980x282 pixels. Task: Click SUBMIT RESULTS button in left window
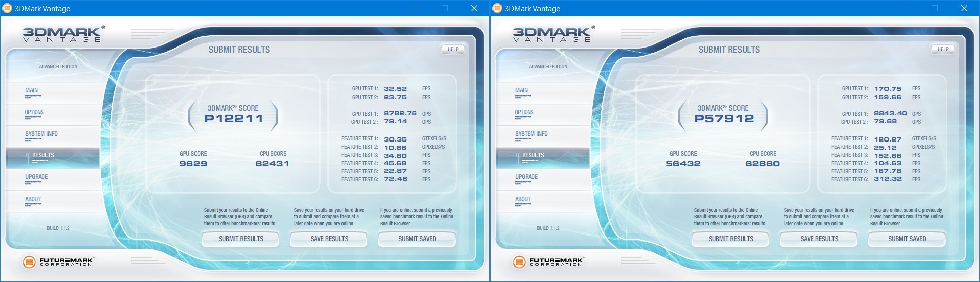(x=241, y=239)
